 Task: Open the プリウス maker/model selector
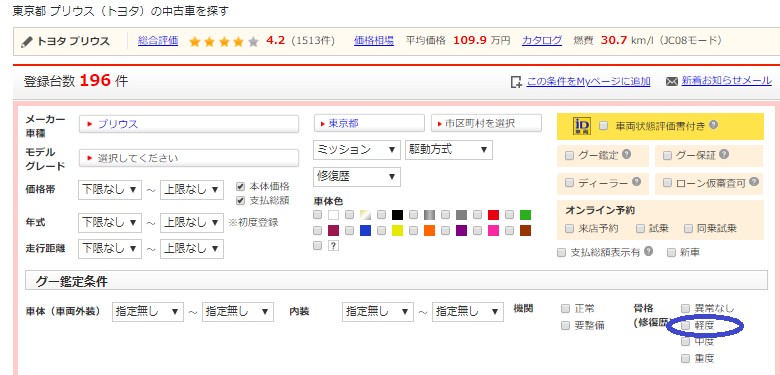pyautogui.click(x=189, y=124)
